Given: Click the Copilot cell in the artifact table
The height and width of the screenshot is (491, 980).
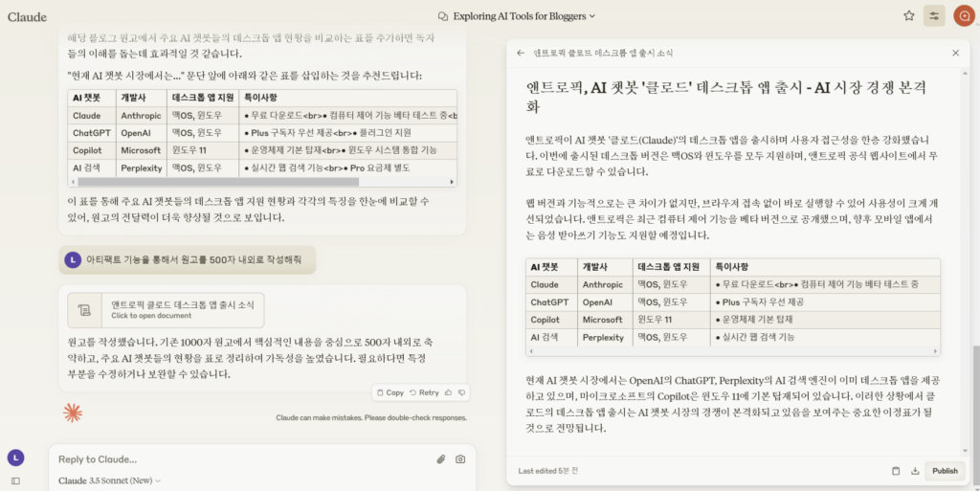Looking at the screenshot, I should pos(552,320).
